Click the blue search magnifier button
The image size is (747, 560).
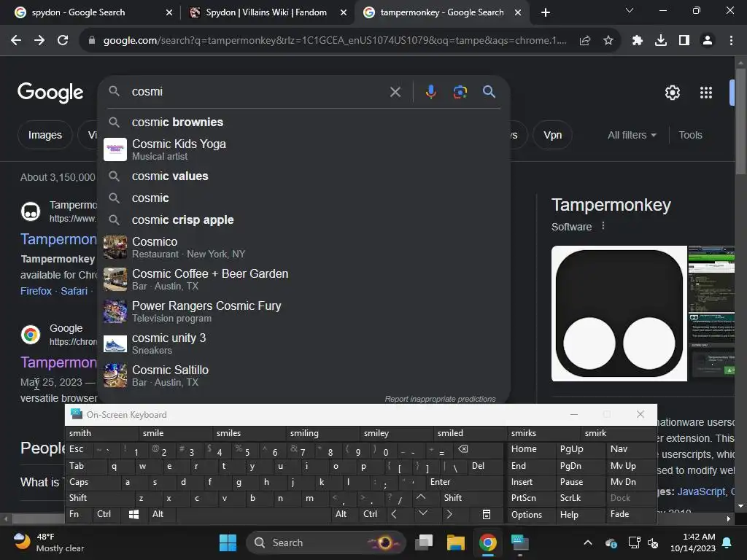(489, 91)
